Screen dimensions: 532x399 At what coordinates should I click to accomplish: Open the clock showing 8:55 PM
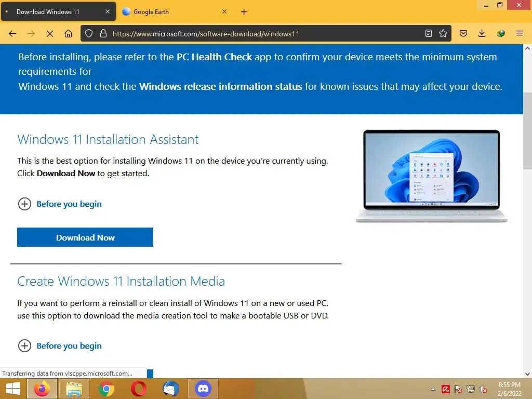pyautogui.click(x=509, y=389)
